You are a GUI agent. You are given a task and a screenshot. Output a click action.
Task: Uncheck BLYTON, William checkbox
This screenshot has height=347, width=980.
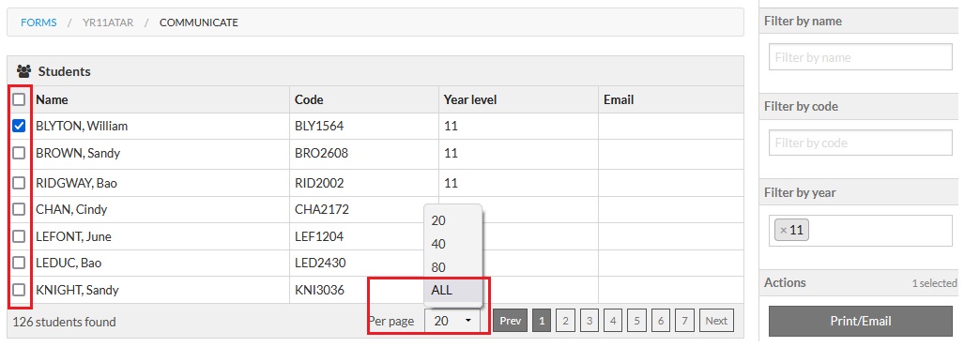[19, 126]
